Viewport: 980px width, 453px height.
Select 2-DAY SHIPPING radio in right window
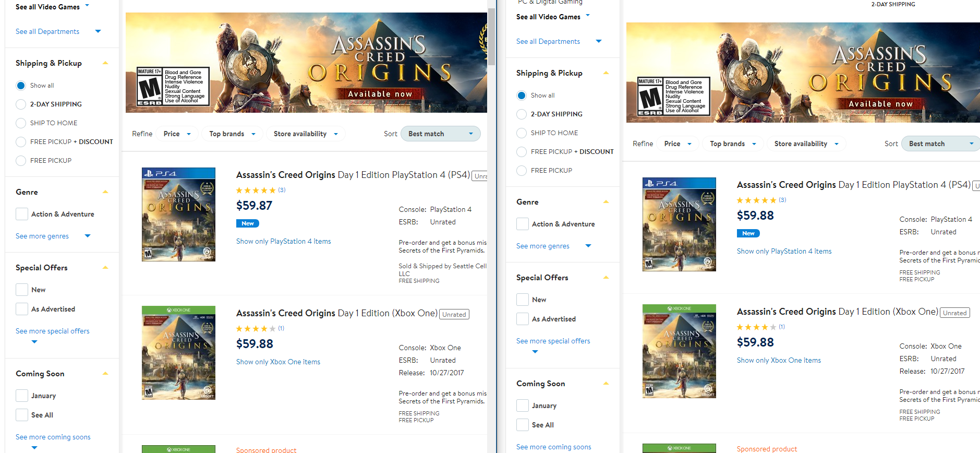click(x=522, y=114)
